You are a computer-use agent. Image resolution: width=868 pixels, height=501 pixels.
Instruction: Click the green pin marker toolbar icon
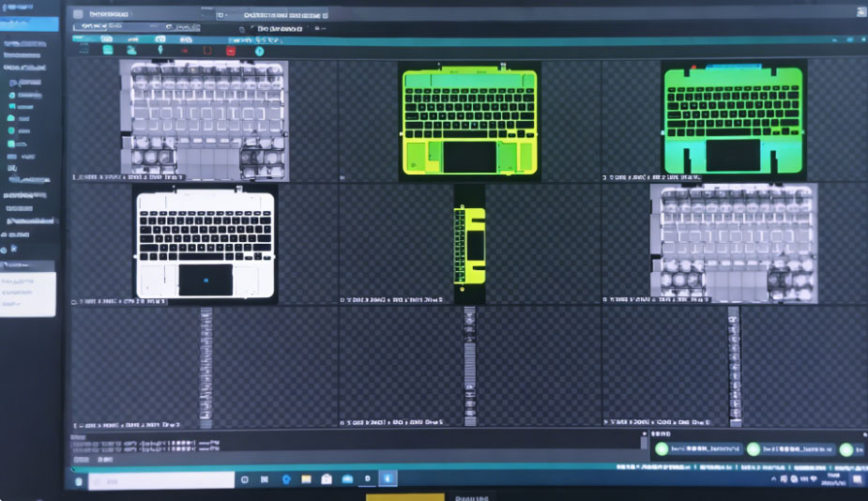[160, 50]
